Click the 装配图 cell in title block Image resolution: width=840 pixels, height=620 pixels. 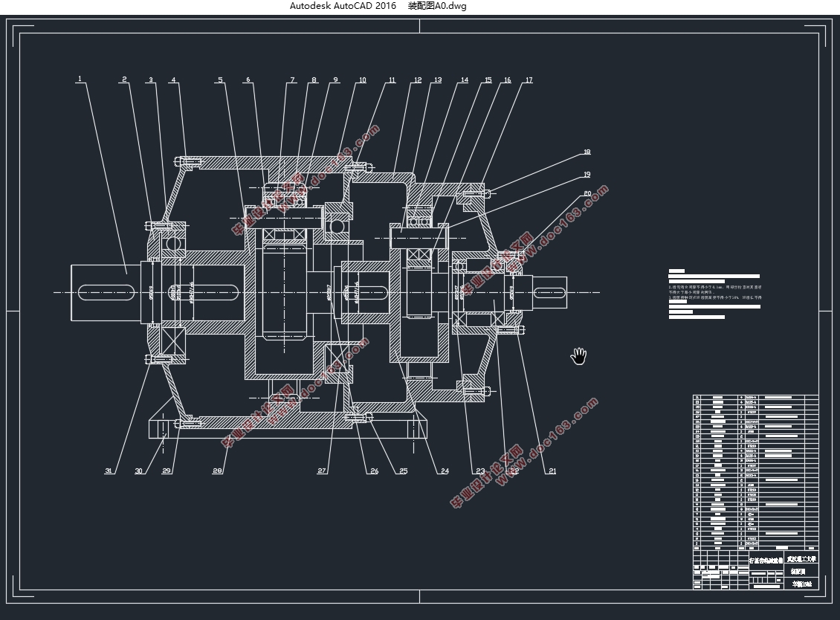click(x=801, y=572)
